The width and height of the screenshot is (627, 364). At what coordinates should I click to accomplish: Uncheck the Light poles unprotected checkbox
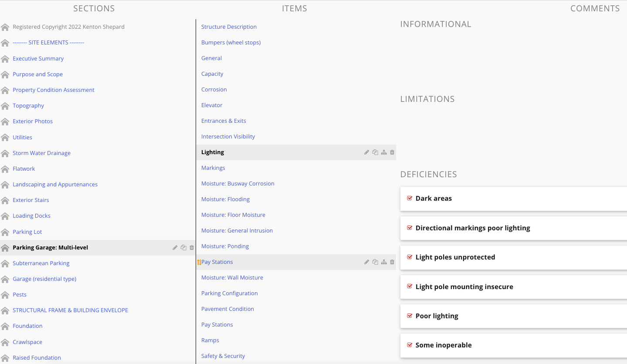pos(410,257)
